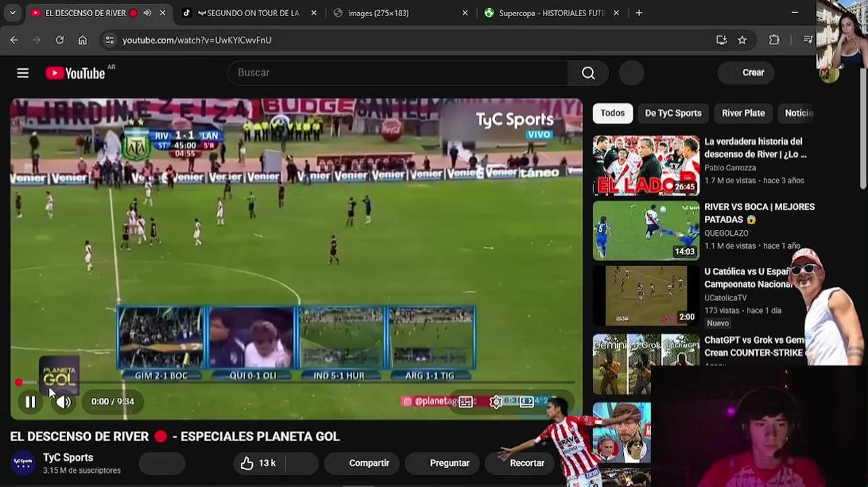868x487 pixels.
Task: Open the media control icon in browser toolbar
Action: (808, 40)
